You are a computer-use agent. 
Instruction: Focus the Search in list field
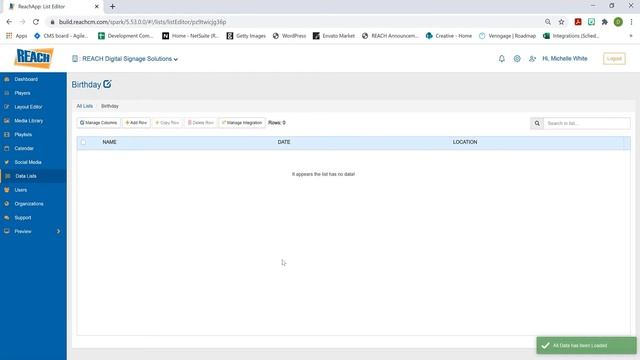click(587, 123)
